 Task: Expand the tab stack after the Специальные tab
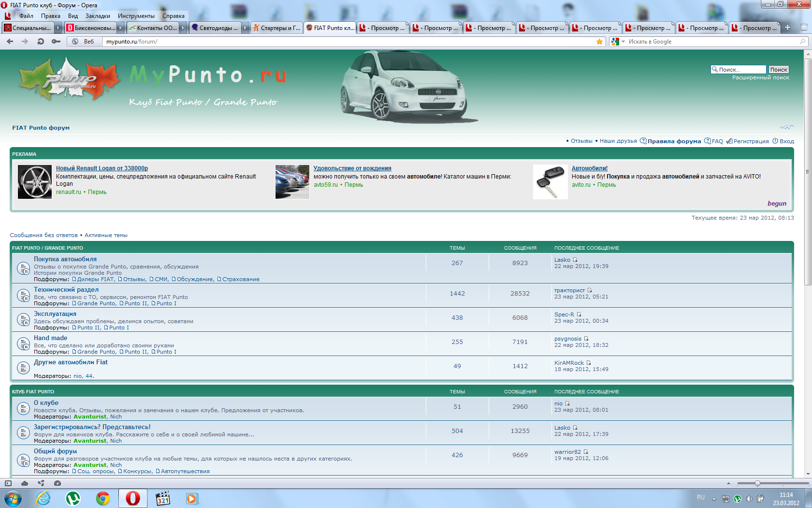[58, 28]
